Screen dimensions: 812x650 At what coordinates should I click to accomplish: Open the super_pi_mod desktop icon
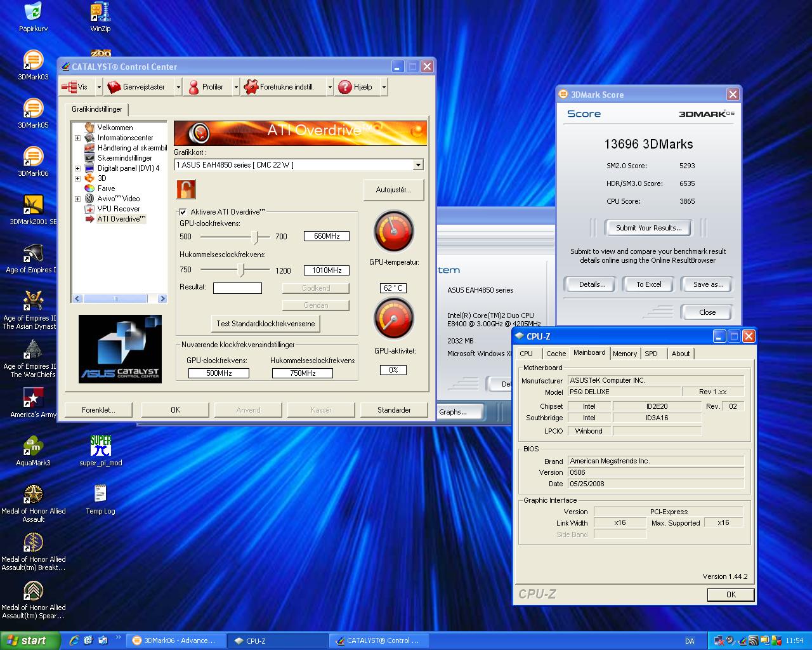100,451
